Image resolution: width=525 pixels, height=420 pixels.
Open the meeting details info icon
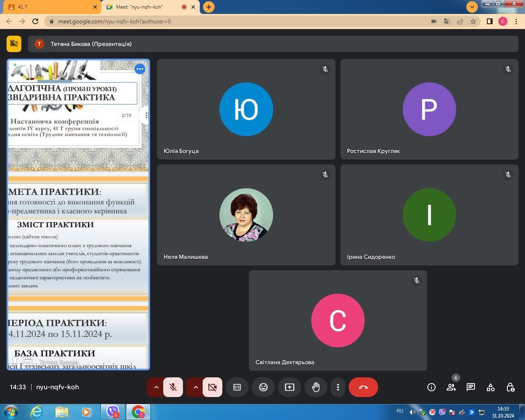tap(431, 387)
